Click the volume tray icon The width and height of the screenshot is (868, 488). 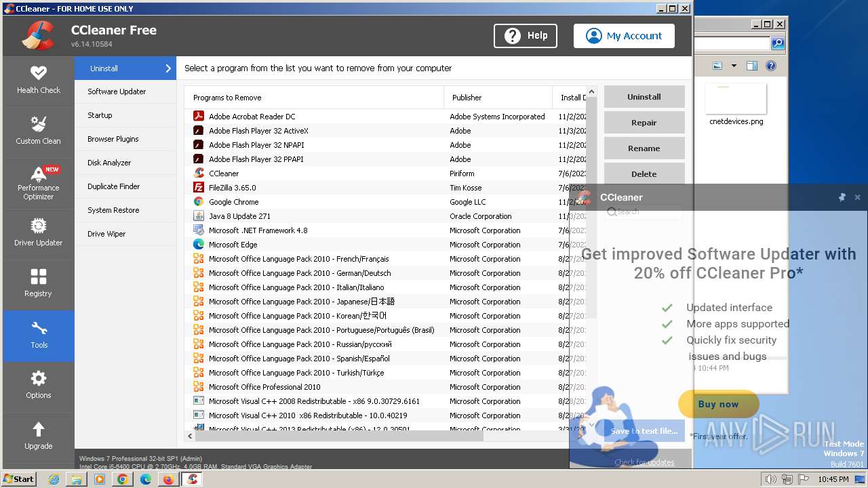coord(770,479)
